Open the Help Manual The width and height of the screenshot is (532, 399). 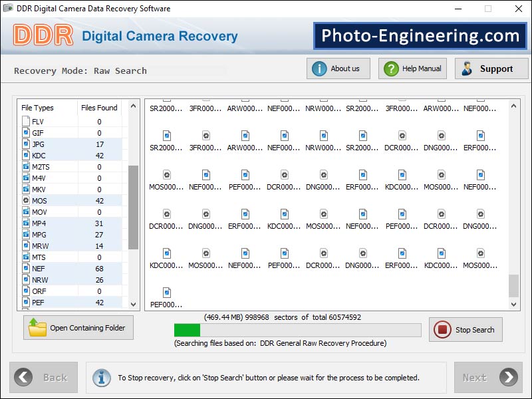point(412,68)
